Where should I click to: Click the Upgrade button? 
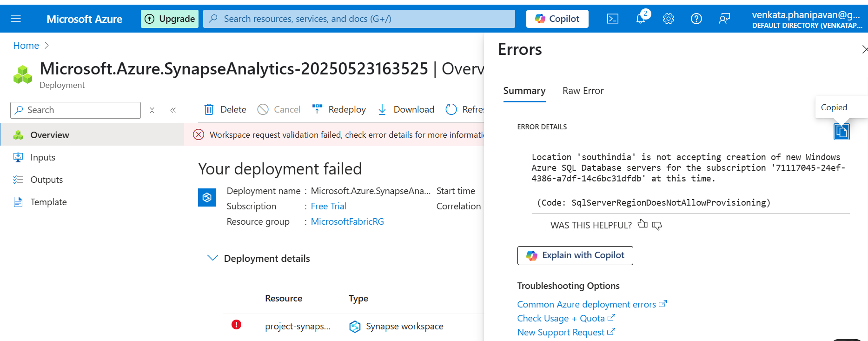pos(170,19)
